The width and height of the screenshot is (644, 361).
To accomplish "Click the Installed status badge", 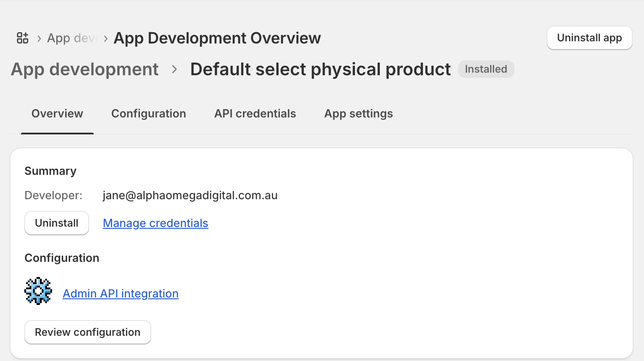I will [486, 69].
